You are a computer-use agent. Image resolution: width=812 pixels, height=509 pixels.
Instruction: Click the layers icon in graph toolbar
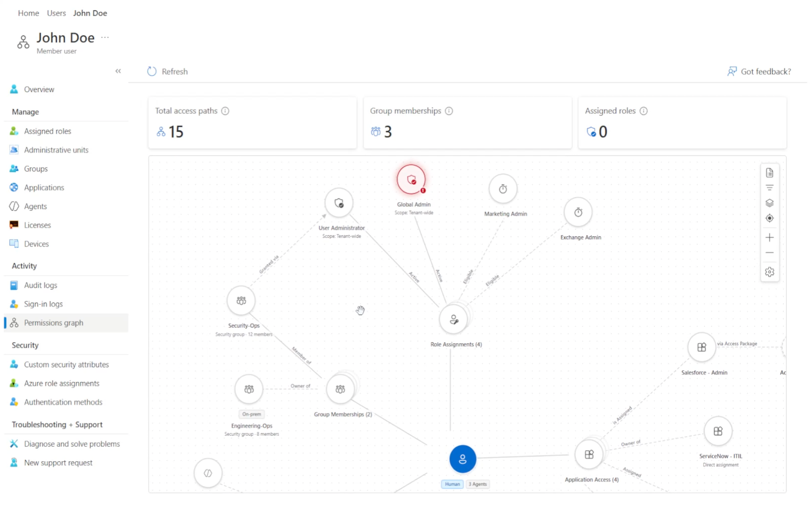point(769,203)
